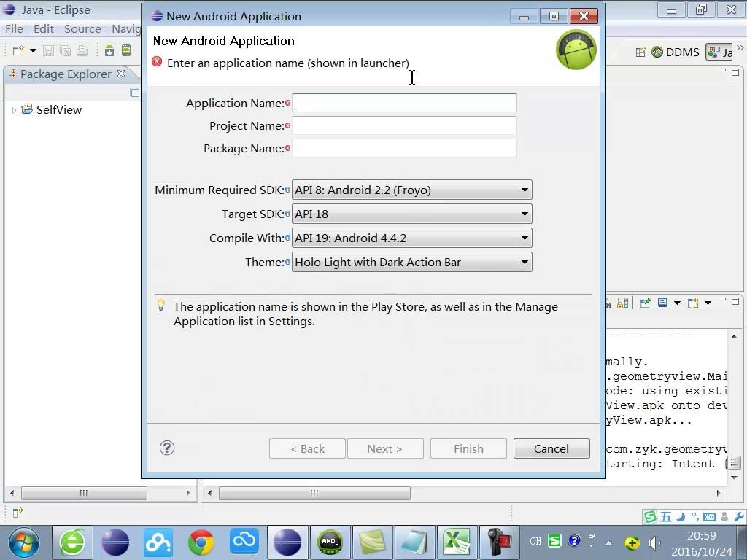Close the Package Explorer view tab

point(121,74)
